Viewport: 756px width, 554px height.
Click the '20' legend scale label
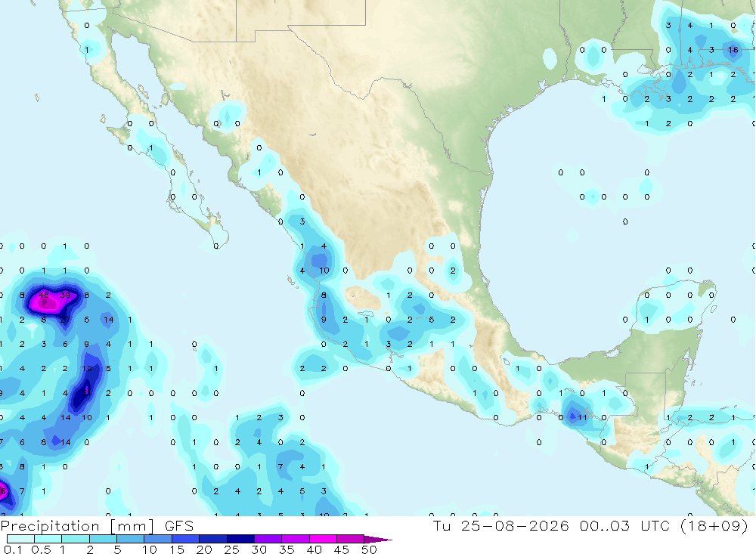204,549
